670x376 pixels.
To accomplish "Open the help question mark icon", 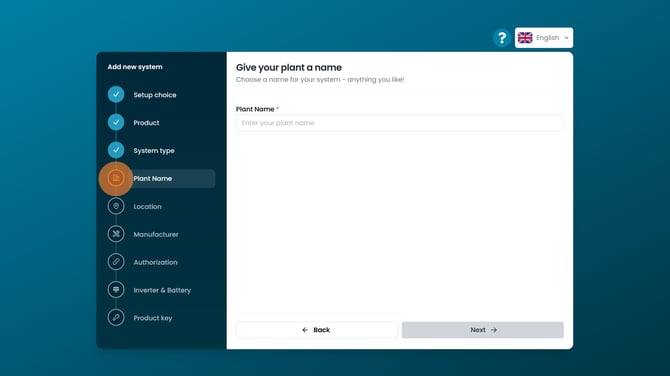I will 502,38.
